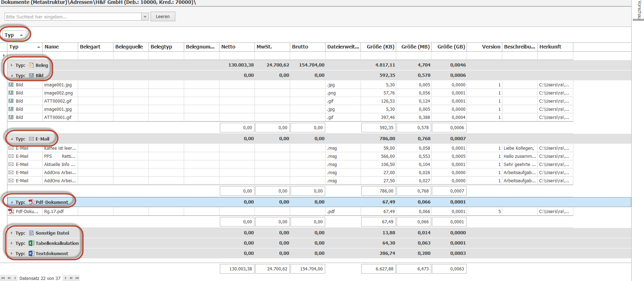Sort by the Name column header

(60, 47)
